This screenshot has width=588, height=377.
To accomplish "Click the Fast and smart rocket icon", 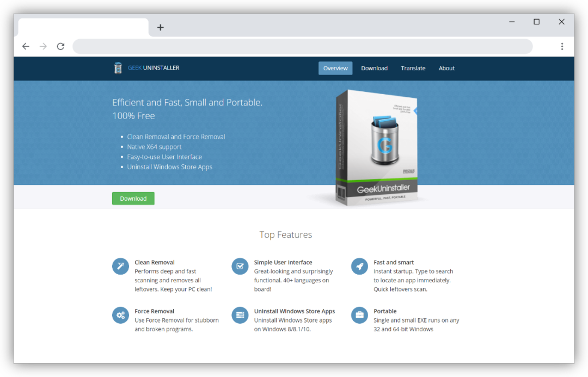I will (x=359, y=267).
